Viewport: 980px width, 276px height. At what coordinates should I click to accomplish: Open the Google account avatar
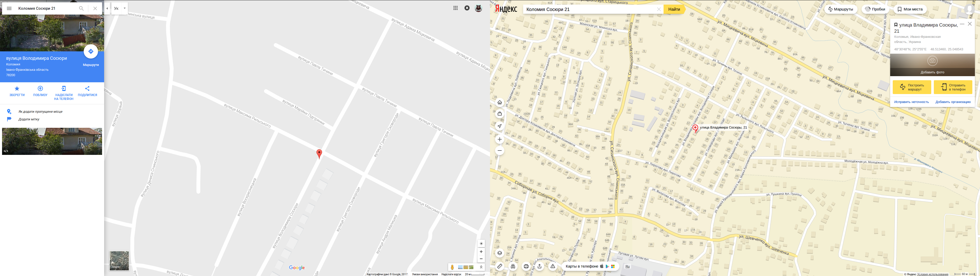point(479,8)
